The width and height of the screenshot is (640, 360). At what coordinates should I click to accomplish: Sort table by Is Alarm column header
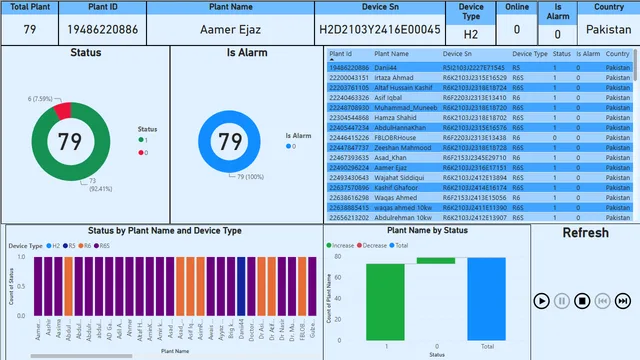pyautogui.click(x=588, y=54)
